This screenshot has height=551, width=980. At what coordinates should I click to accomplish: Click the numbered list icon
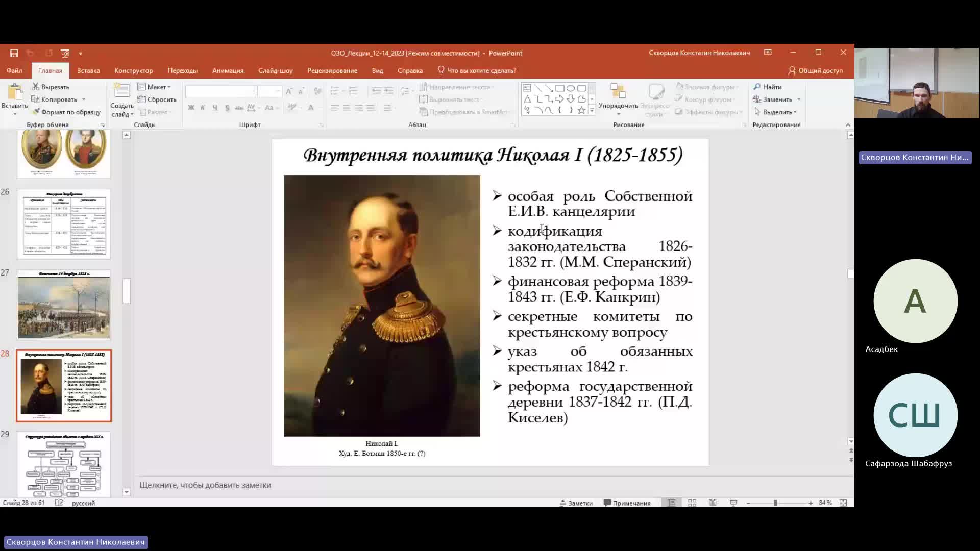[x=353, y=91]
